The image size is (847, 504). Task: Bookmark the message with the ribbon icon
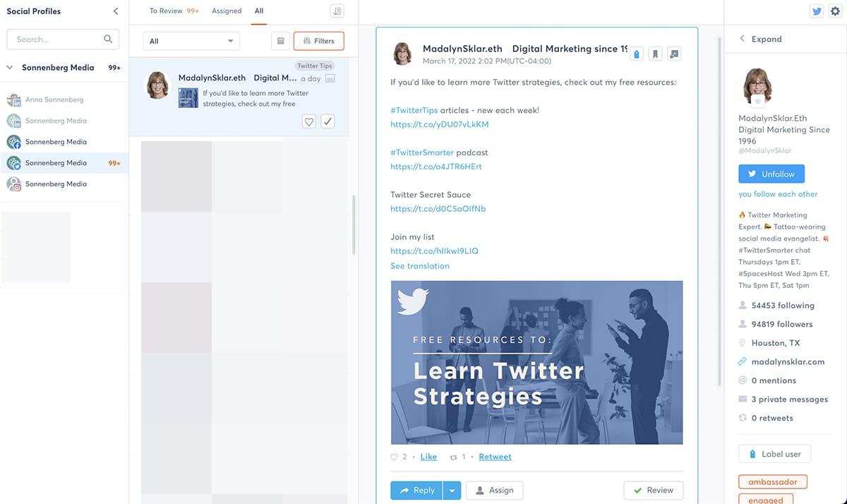(x=656, y=54)
